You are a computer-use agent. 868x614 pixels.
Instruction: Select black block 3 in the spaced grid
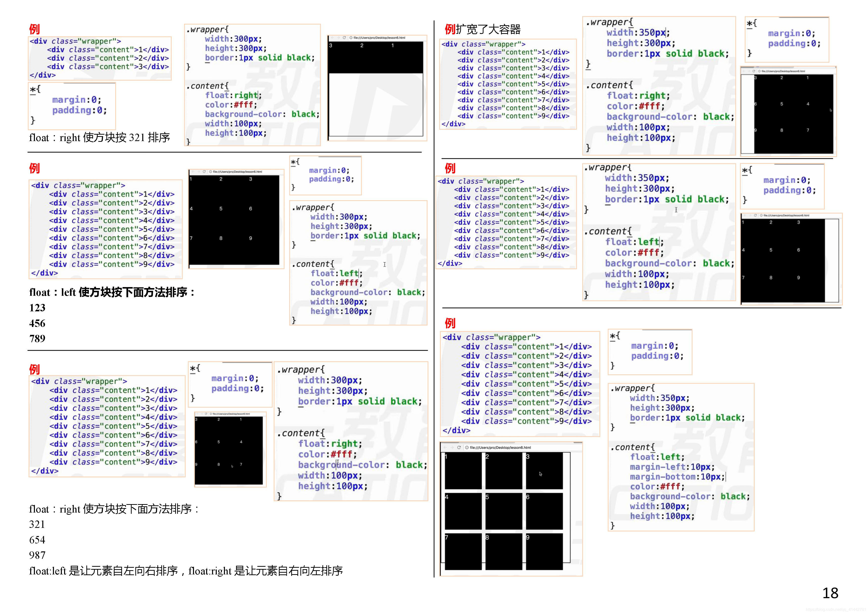[x=544, y=471]
